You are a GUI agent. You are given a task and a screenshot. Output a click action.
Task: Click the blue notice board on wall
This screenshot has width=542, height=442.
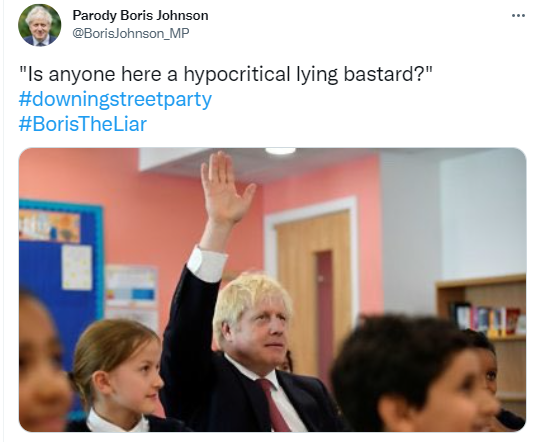point(60,276)
